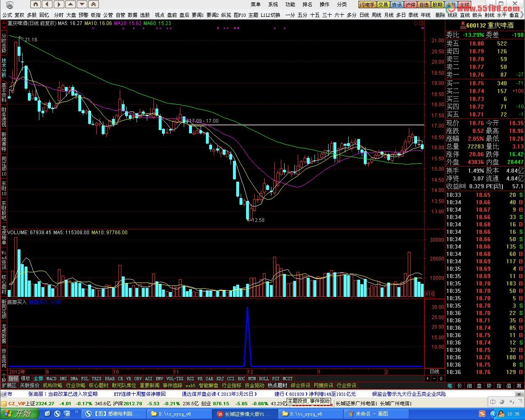Read news link 张高丽：当前改革已进入攻坚期
Image resolution: width=525 pixels, height=420 pixels.
63,394
